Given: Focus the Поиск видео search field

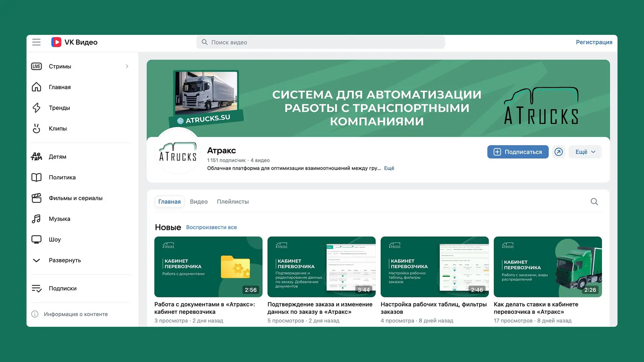Looking at the screenshot, I should [321, 42].
